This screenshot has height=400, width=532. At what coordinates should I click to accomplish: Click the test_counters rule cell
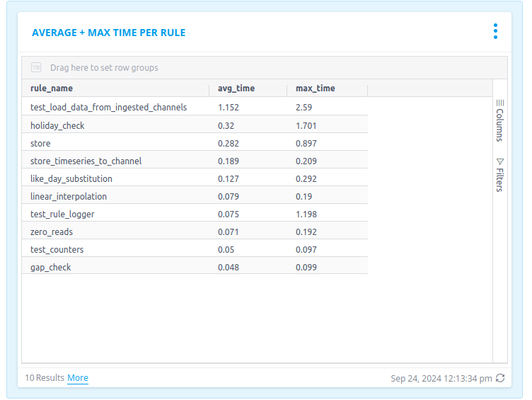pyautogui.click(x=57, y=249)
